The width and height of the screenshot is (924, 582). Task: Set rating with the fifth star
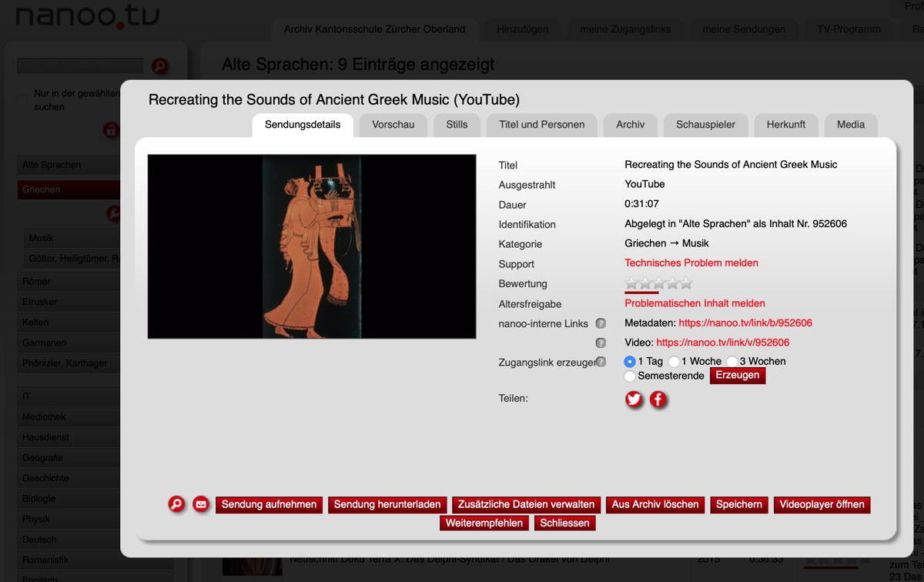point(686,283)
